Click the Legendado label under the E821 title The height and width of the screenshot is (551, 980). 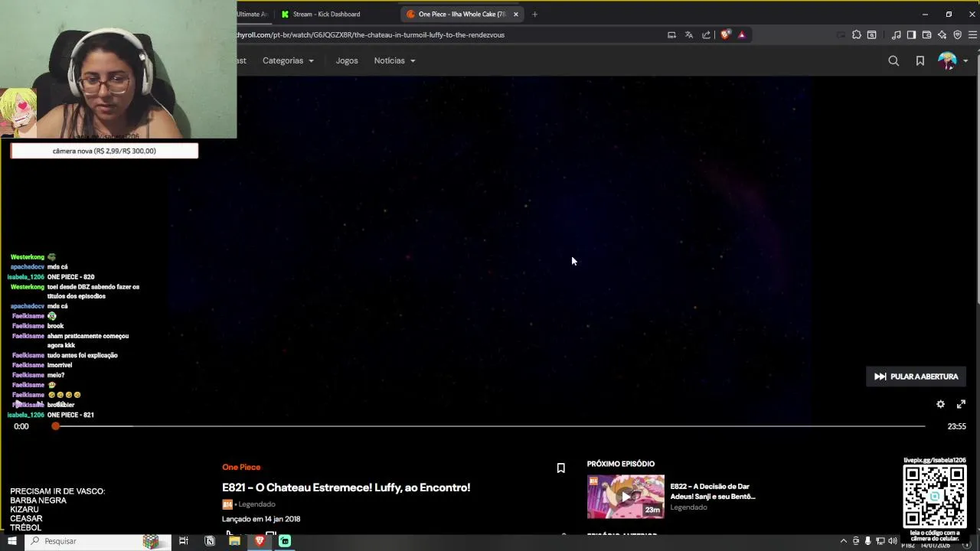(256, 504)
